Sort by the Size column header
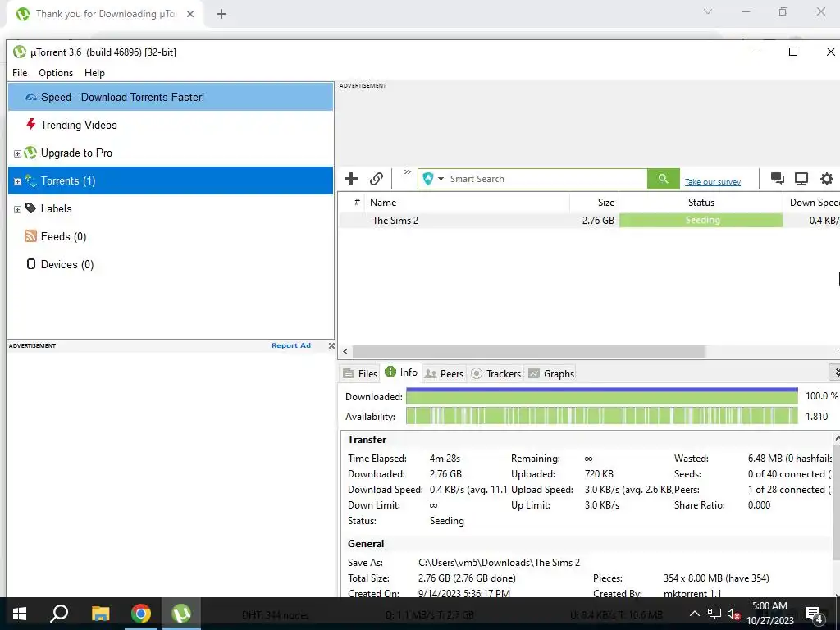Viewport: 840px width, 630px height. (x=594, y=203)
